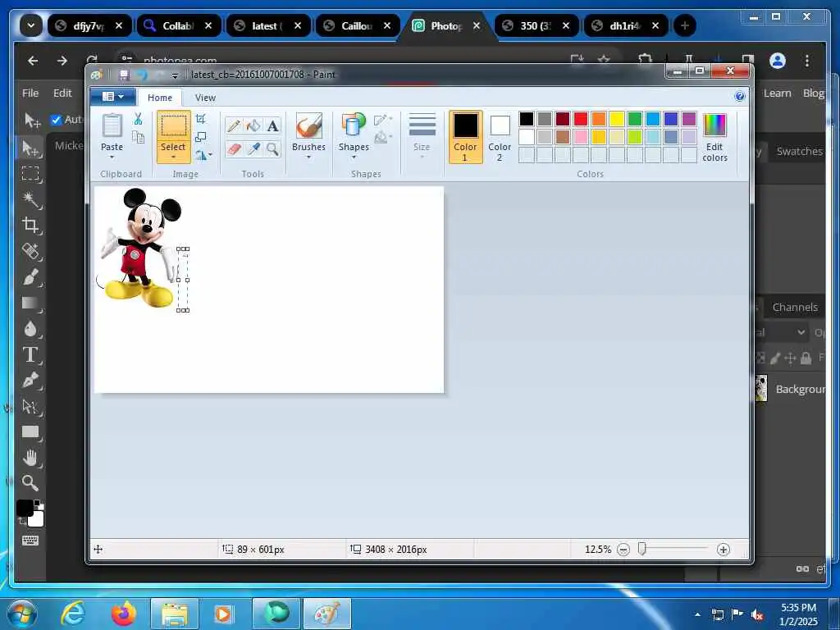
Task: Click the zoom slider handle in Paint
Action: coord(641,549)
